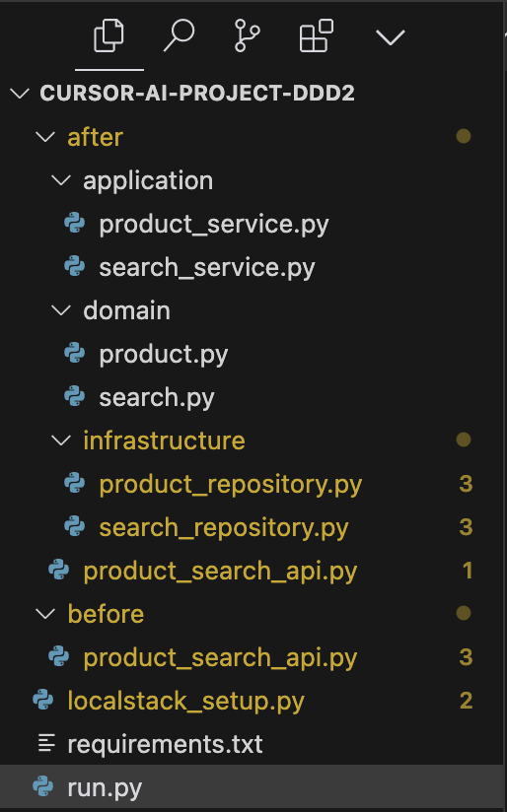This screenshot has height=812, width=507.
Task: Open product.py in domain folder
Action: point(164,354)
